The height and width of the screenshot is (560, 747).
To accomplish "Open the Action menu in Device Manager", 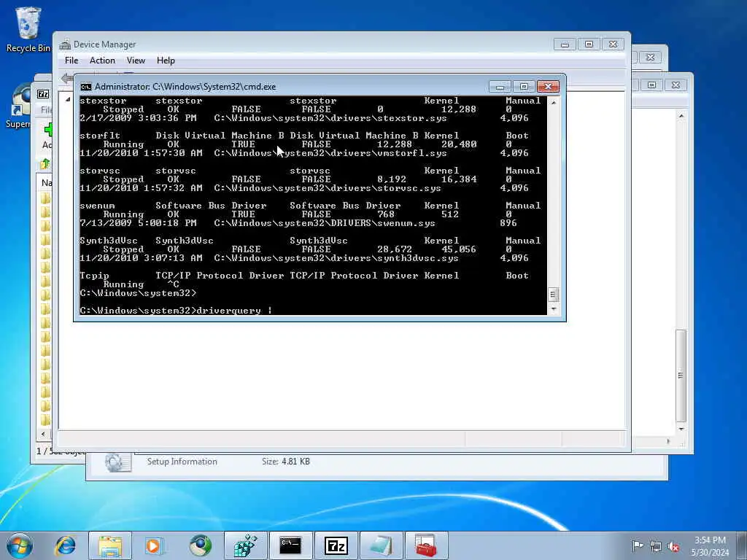I will (x=102, y=61).
